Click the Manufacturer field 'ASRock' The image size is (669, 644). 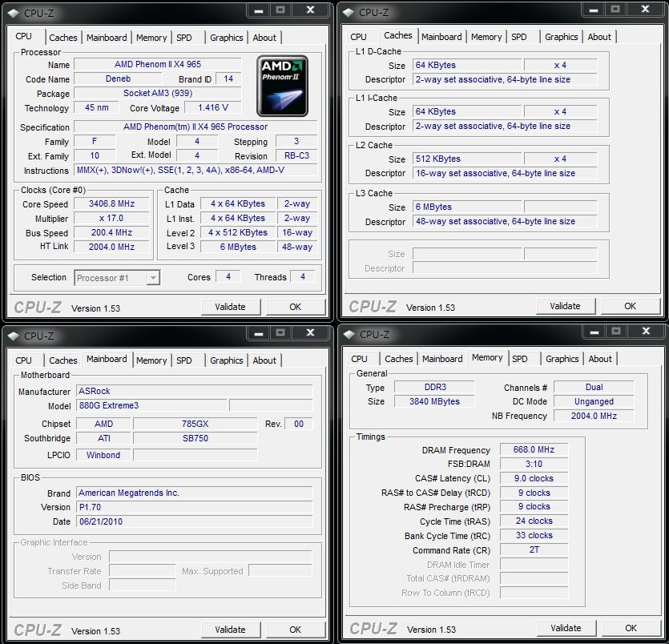click(x=194, y=391)
